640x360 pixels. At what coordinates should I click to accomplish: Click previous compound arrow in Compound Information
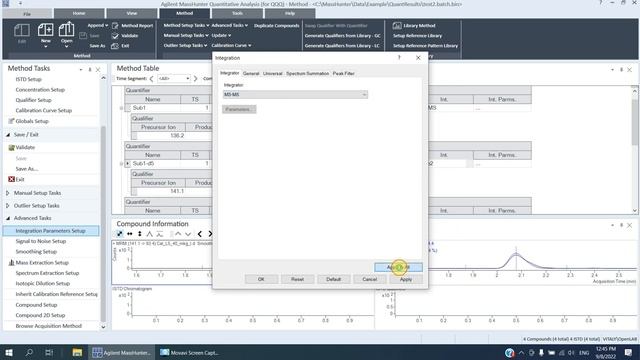coord(200,234)
